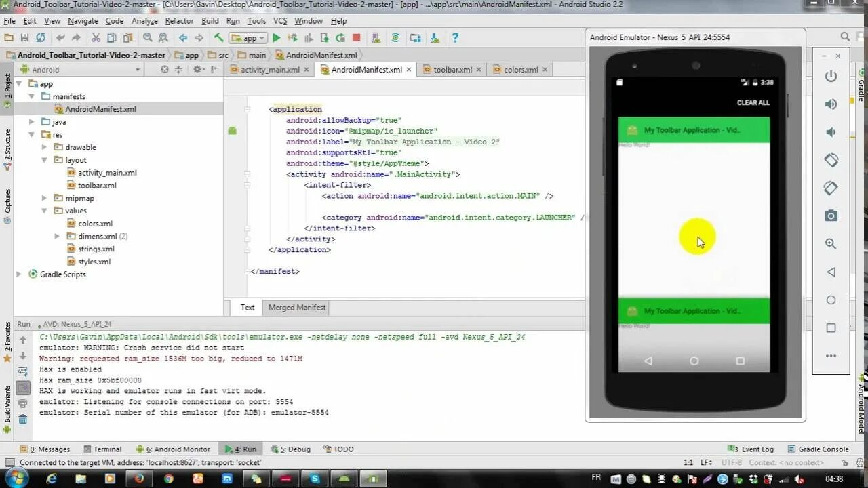Screen dimensions: 868x488
Task: Cut selection using the scissors icon
Action: (x=96, y=38)
